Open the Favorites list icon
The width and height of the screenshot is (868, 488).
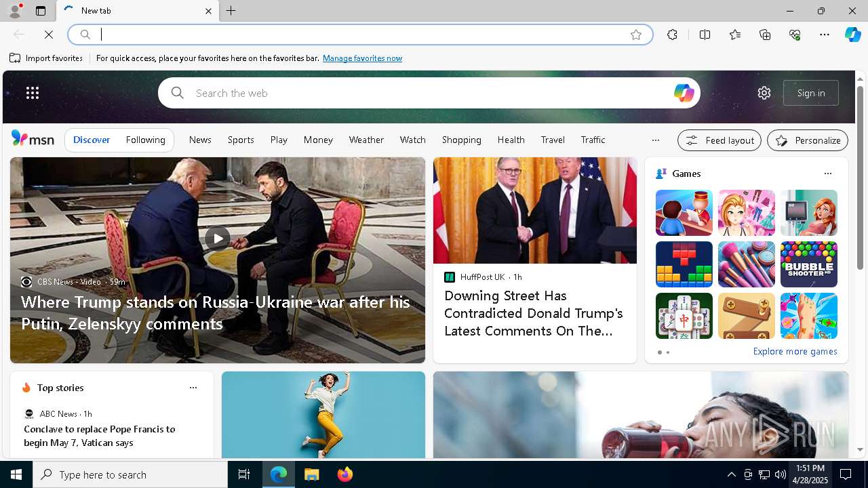tap(735, 35)
